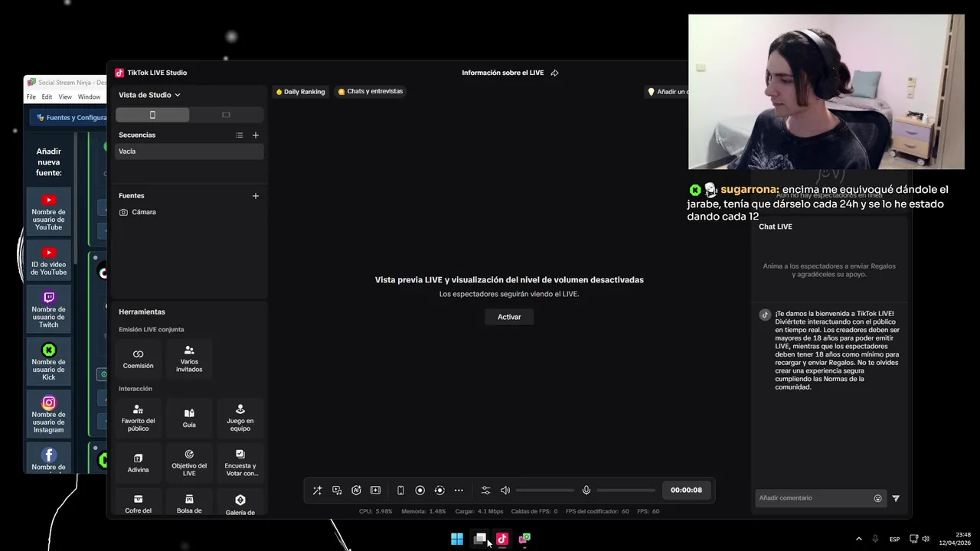Screen dimensions: 980x551
Task: Click the Añadir un lightbulb button
Action: click(666, 92)
